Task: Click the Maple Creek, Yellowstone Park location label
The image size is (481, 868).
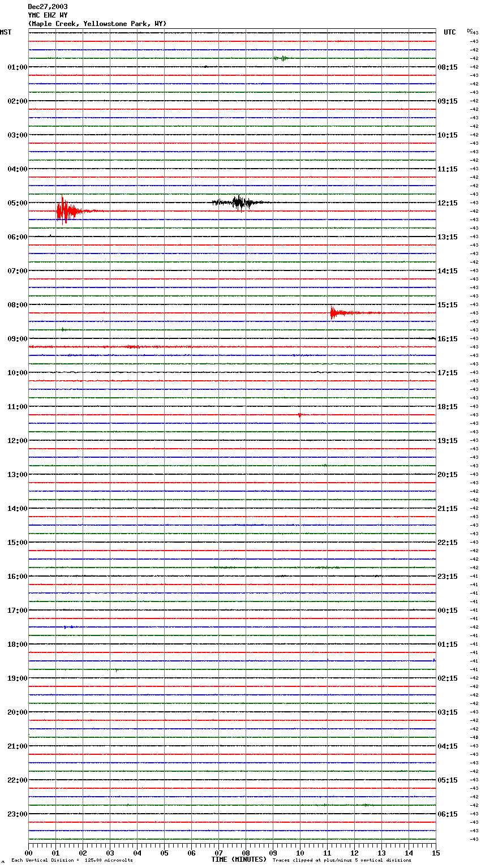Action: [97, 24]
